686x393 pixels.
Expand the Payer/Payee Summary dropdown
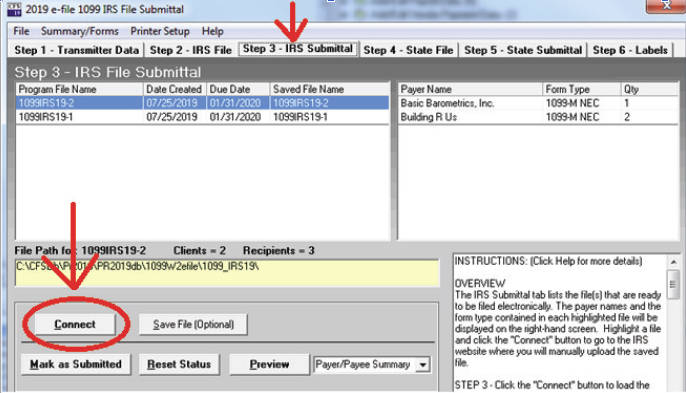click(423, 365)
